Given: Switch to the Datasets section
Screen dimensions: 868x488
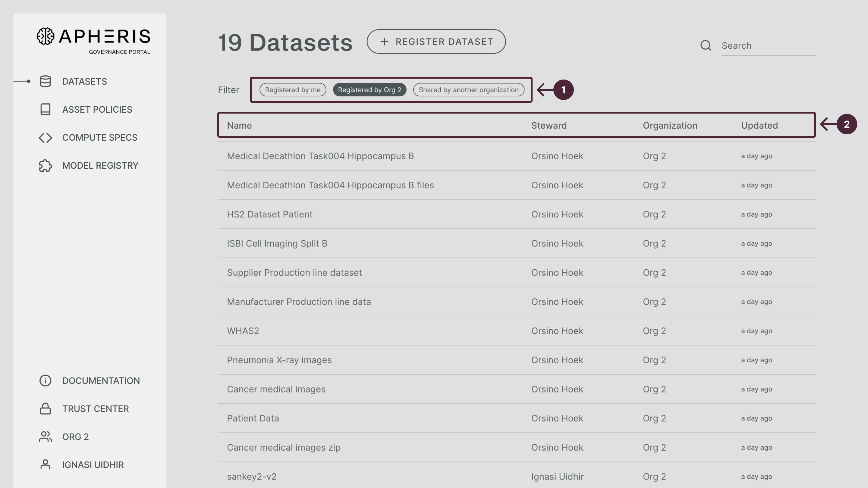Looking at the screenshot, I should 85,81.
